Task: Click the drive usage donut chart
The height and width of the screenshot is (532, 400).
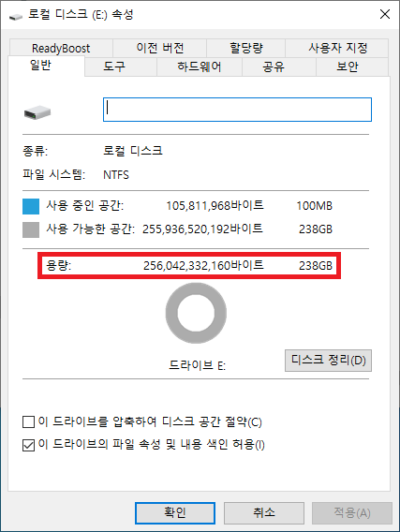Action: click(196, 313)
